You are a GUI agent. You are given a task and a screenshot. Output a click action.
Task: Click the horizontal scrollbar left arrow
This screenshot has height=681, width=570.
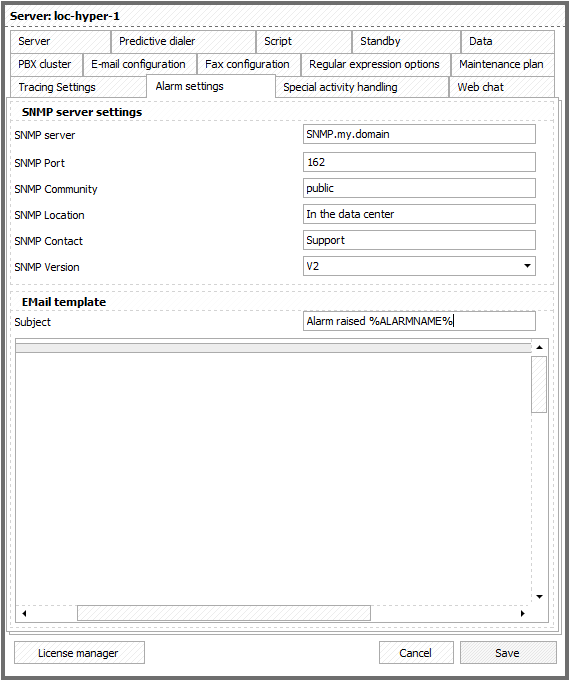[x=24, y=613]
